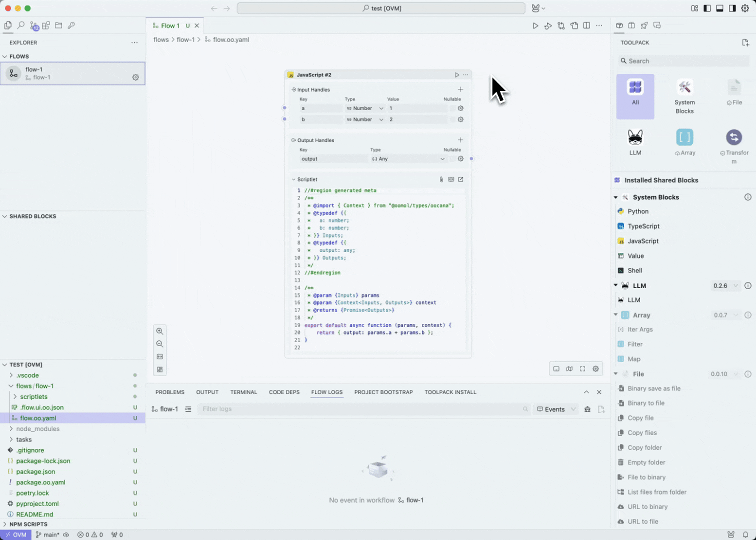This screenshot has width=756, height=540.
Task: Open the minimap on the canvas
Action: [569, 369]
